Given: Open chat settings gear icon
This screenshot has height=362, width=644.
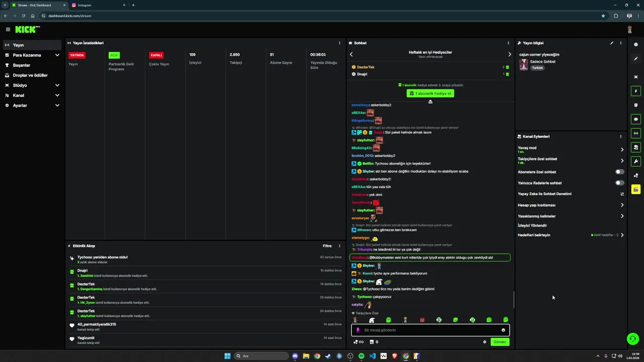Looking at the screenshot, I should 485,342.
